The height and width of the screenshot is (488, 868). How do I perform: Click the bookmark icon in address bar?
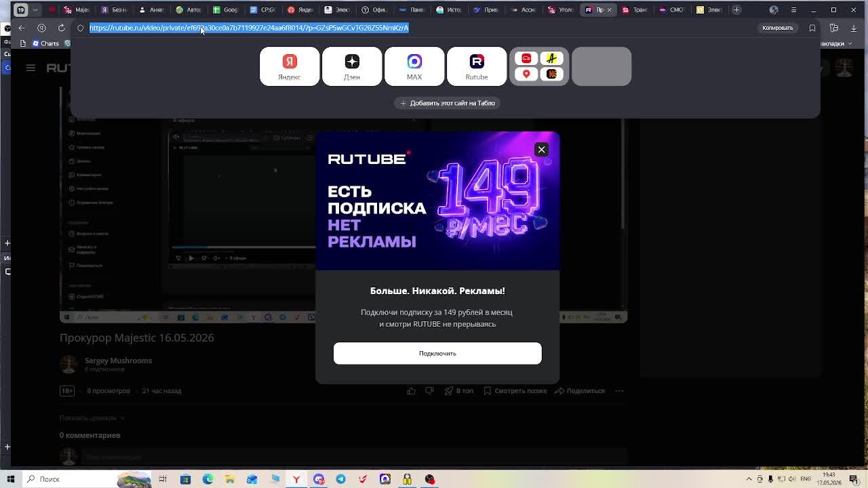(x=812, y=28)
